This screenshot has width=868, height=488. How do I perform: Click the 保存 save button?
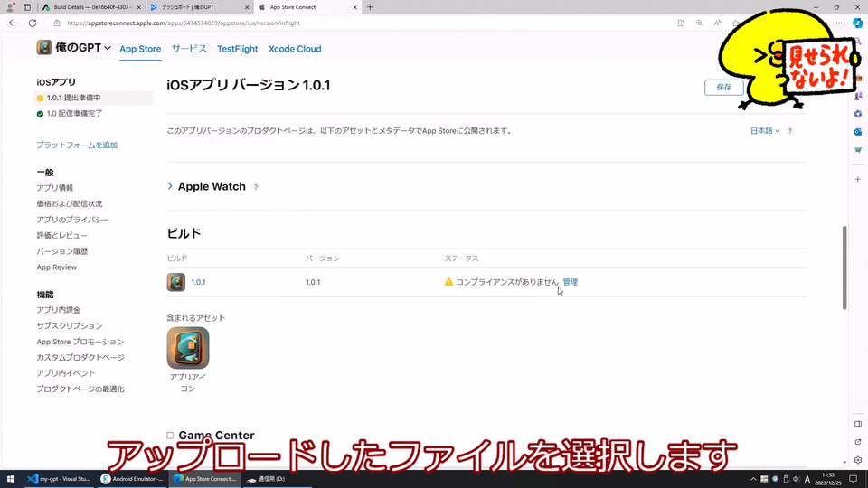click(723, 87)
